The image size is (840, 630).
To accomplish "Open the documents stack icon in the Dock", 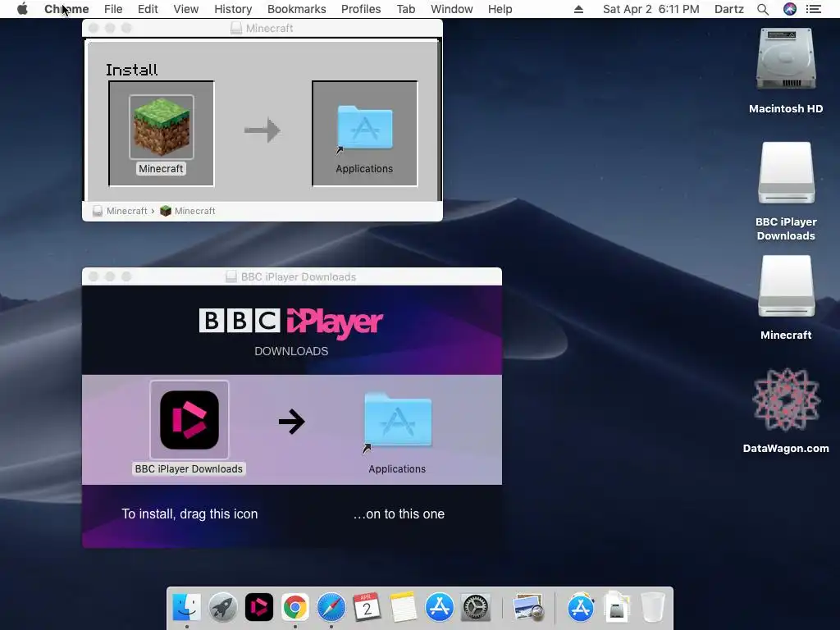I will pos(617,608).
